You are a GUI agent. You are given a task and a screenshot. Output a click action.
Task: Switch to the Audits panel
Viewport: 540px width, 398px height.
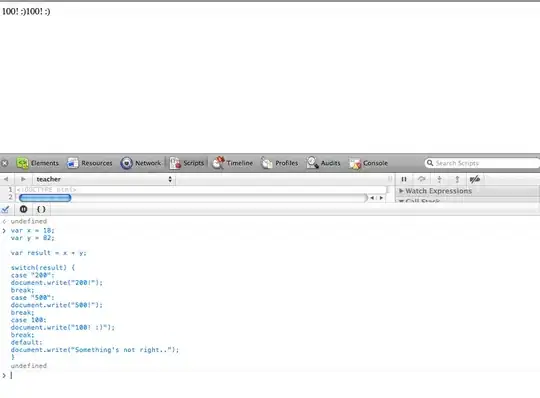[x=323, y=163]
